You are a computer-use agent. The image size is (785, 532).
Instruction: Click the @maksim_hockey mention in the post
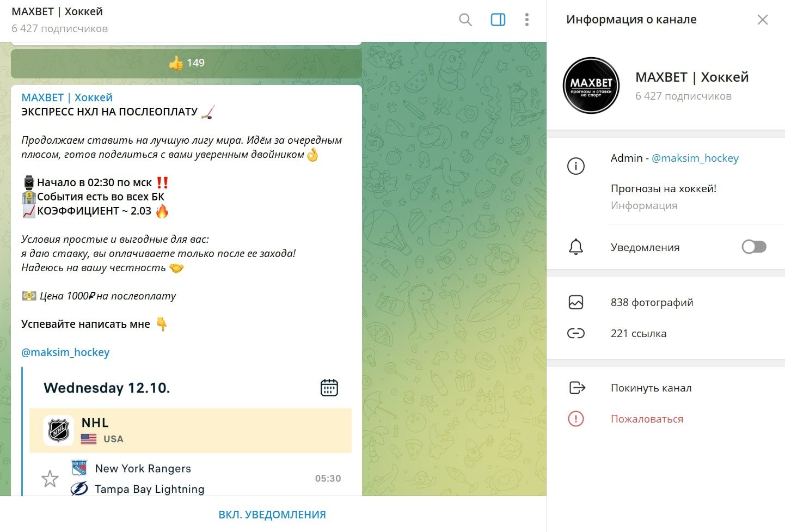coord(65,352)
